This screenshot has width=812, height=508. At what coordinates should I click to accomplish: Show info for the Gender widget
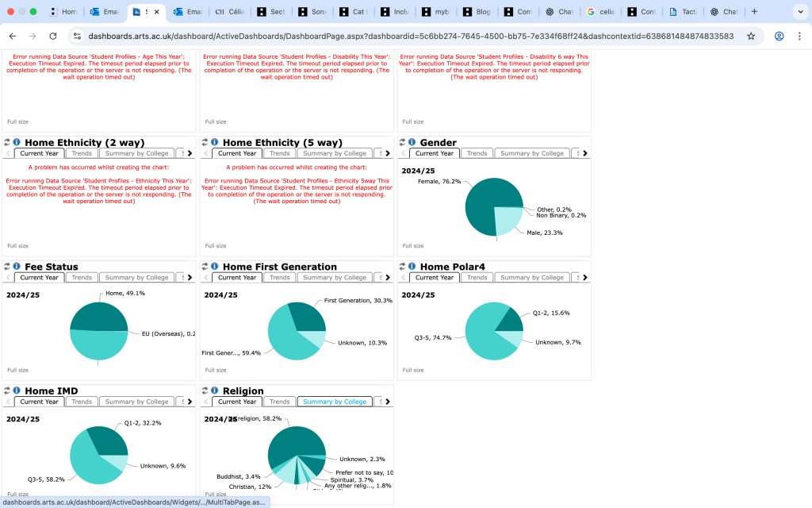[412, 142]
